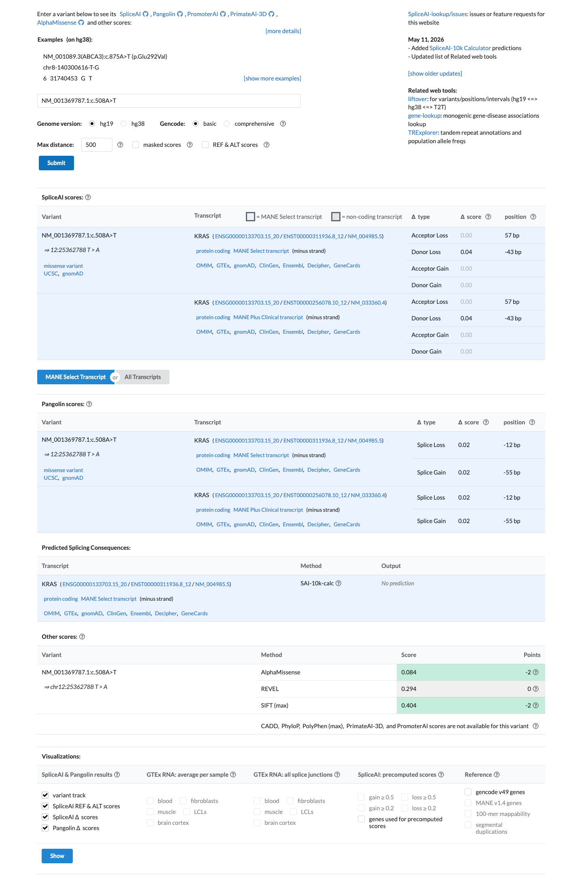Open the SpliceAI-lookup/issues link

pos(438,14)
